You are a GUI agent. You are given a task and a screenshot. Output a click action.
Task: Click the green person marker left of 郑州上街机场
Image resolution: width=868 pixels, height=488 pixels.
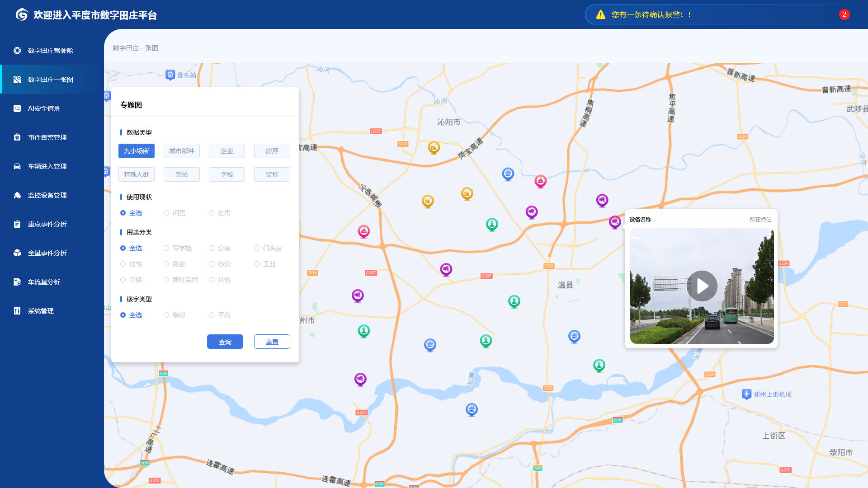[599, 365]
